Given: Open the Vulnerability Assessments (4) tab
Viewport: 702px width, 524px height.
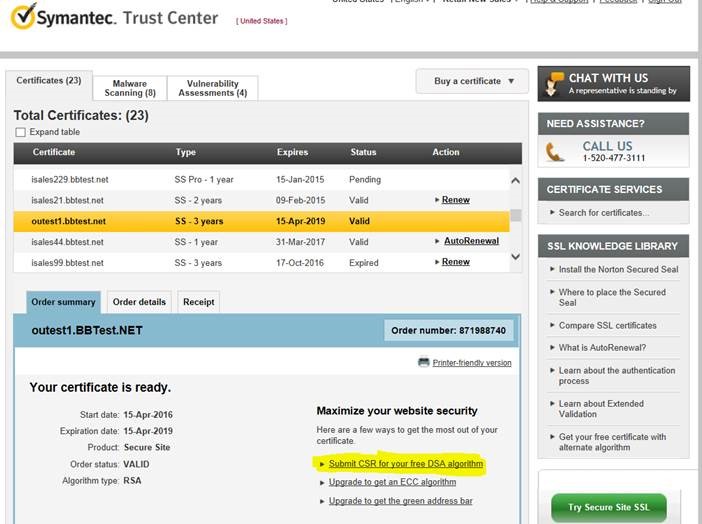Looking at the screenshot, I should point(213,88).
